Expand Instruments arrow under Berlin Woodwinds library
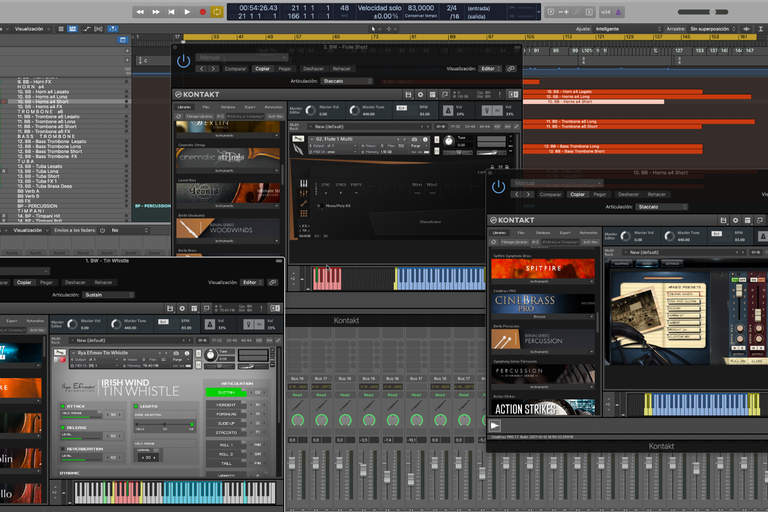This screenshot has width=768, height=512. point(277,241)
